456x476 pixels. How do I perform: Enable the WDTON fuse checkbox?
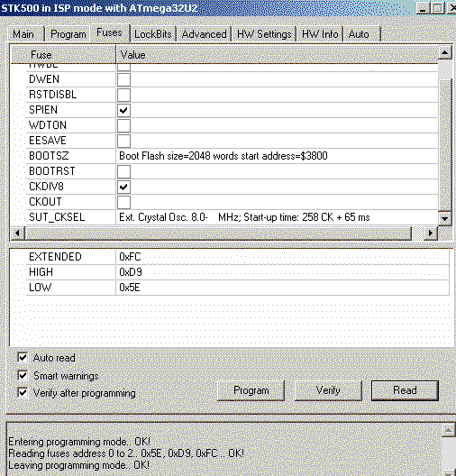pos(123,125)
